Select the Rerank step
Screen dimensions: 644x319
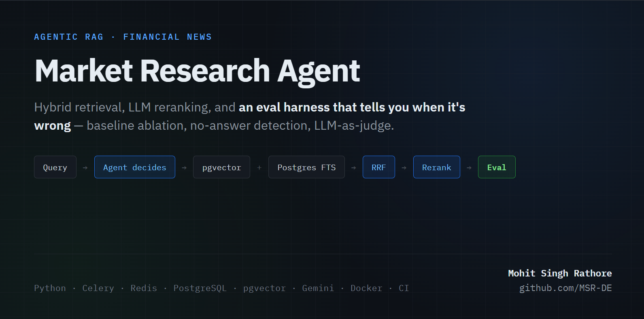click(436, 167)
